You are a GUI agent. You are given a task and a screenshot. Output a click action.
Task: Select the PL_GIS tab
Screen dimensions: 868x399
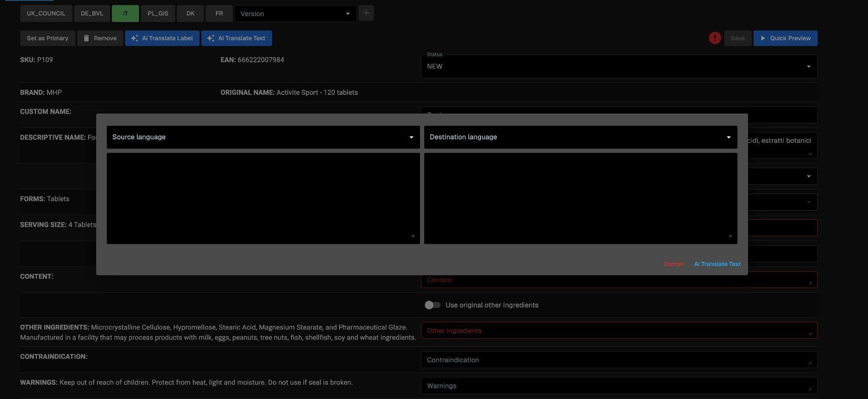click(x=158, y=14)
